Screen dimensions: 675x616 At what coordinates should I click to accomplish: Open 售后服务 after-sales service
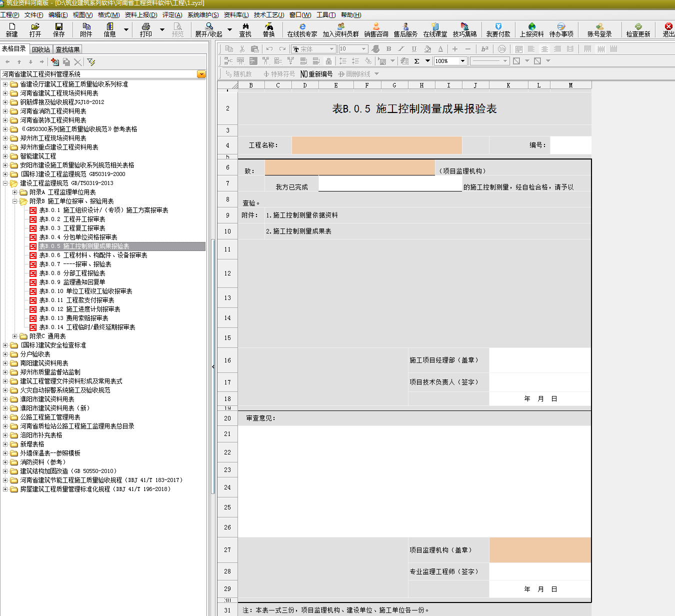(x=405, y=29)
